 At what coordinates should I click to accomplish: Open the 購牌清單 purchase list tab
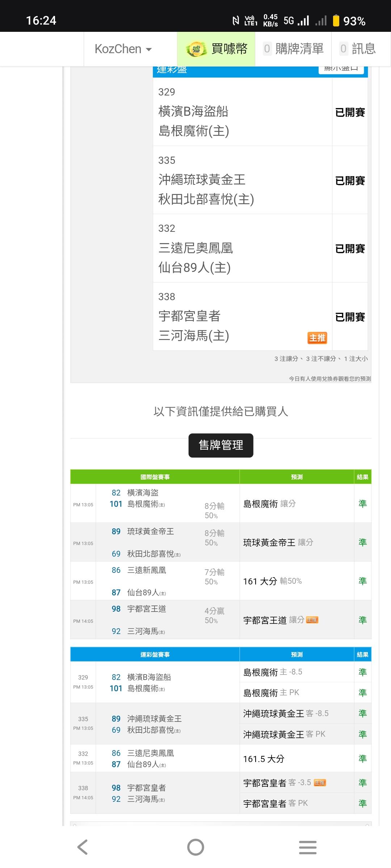[293, 49]
